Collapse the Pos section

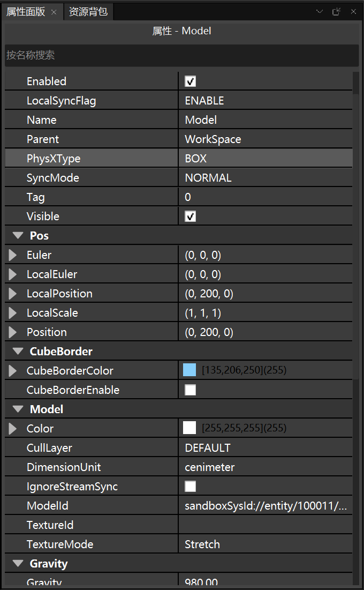[x=18, y=236]
